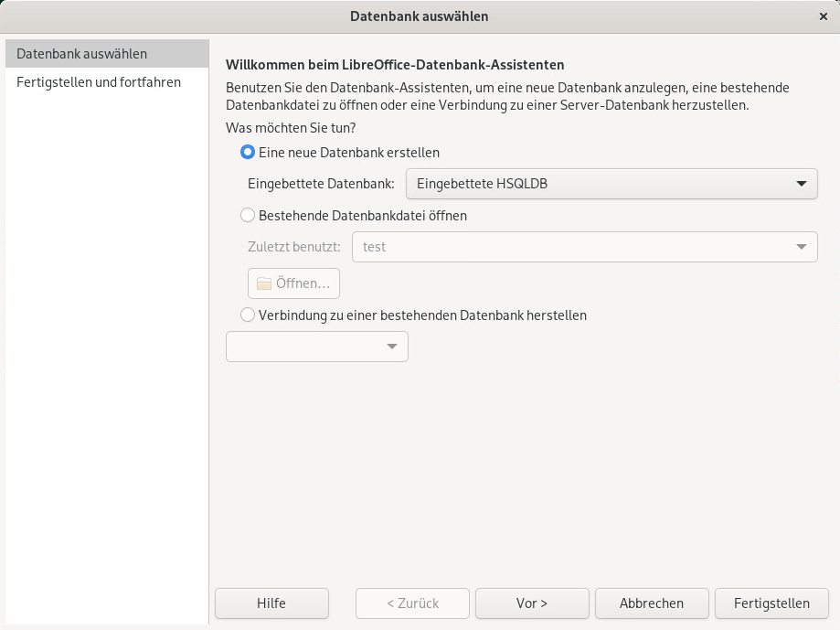Click the 'Zuletzt benutzt:' label
This screenshot has width=840, height=630.
pos(294,247)
